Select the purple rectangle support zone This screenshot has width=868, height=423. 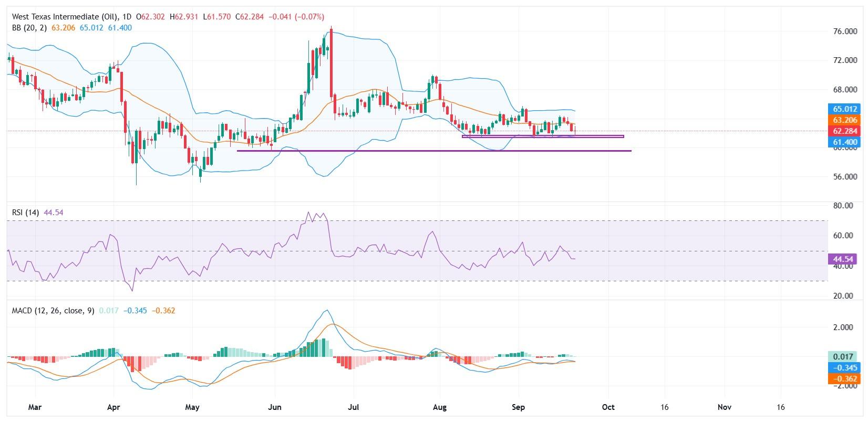click(542, 136)
